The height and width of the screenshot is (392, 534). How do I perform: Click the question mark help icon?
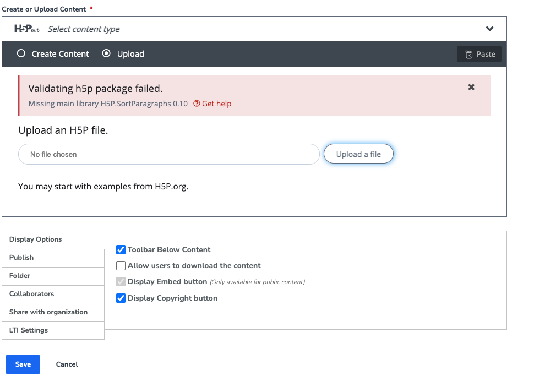pyautogui.click(x=197, y=104)
